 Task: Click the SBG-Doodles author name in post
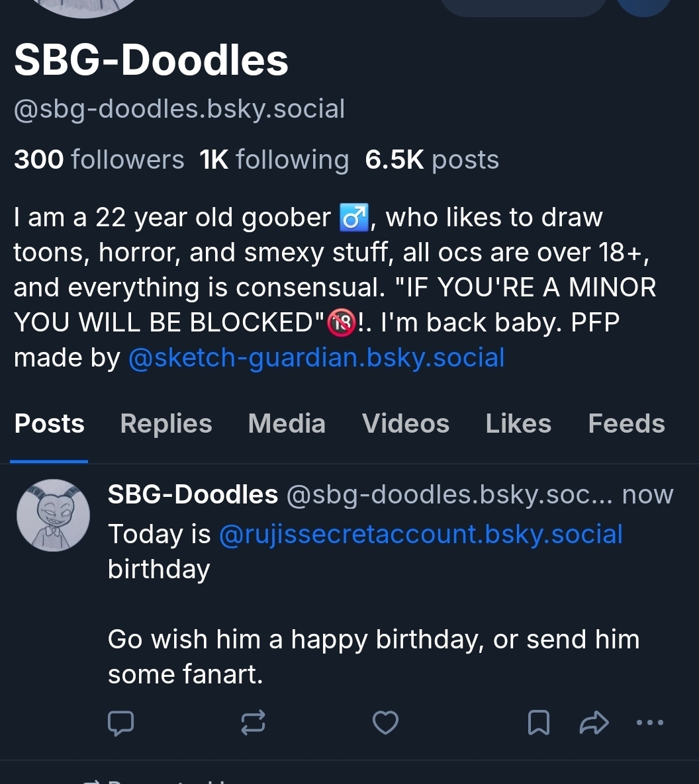(x=193, y=494)
